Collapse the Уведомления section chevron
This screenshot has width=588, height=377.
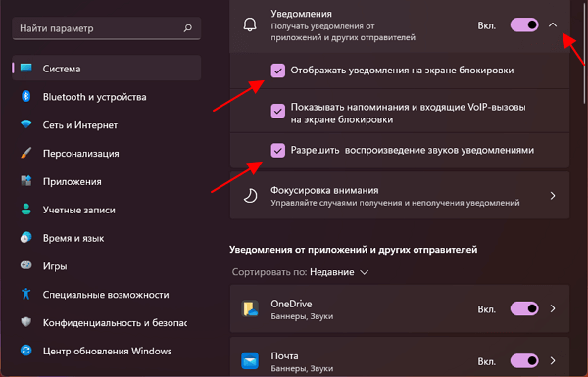(x=553, y=25)
